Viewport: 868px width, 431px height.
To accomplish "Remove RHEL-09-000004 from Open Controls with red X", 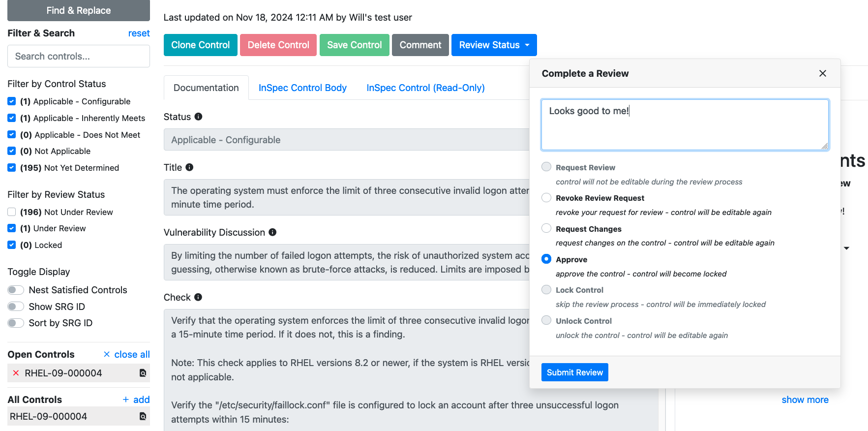I will [16, 373].
